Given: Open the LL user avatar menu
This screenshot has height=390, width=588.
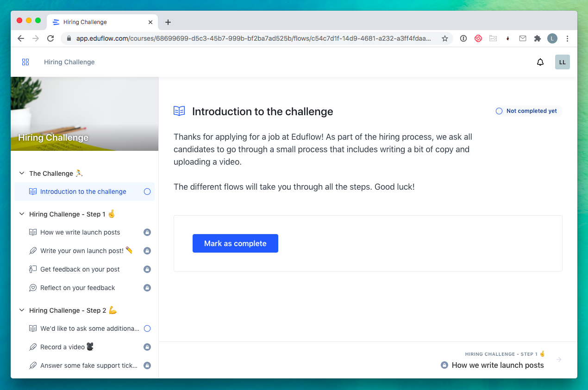Looking at the screenshot, I should tap(563, 62).
